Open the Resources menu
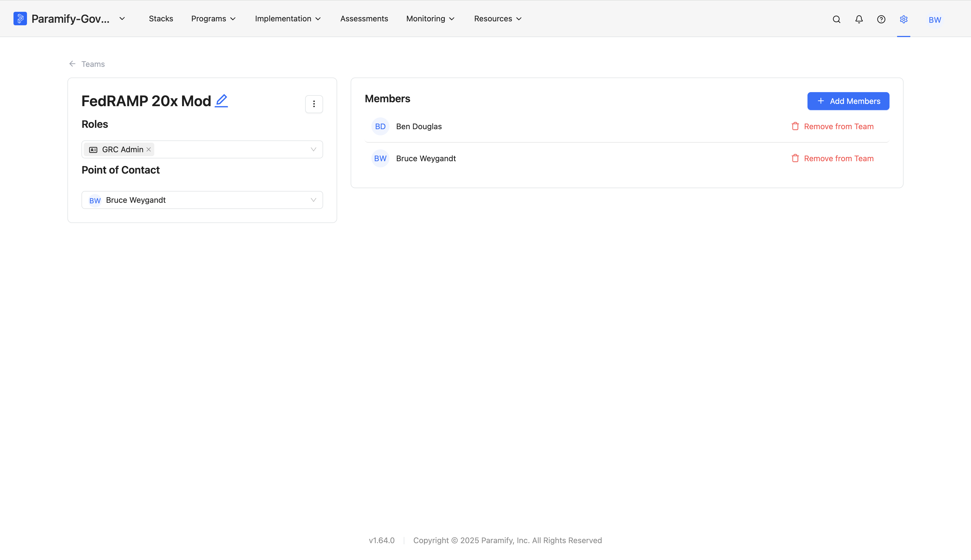 [498, 19]
